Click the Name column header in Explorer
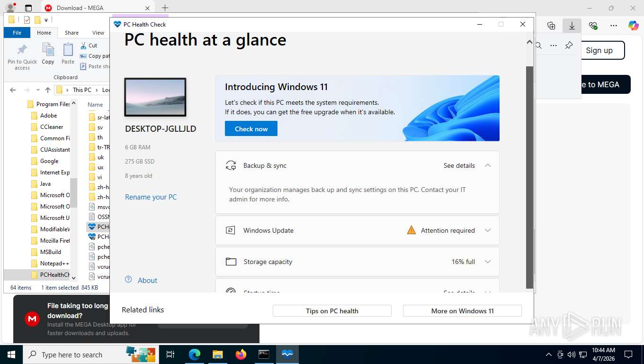Screen dimensions: 644x364 coord(95,105)
